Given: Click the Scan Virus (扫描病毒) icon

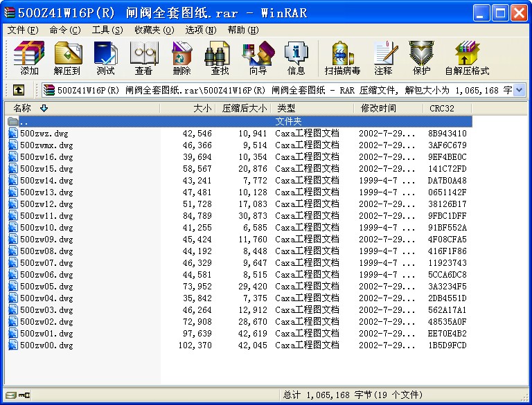Looking at the screenshot, I should tap(342, 57).
